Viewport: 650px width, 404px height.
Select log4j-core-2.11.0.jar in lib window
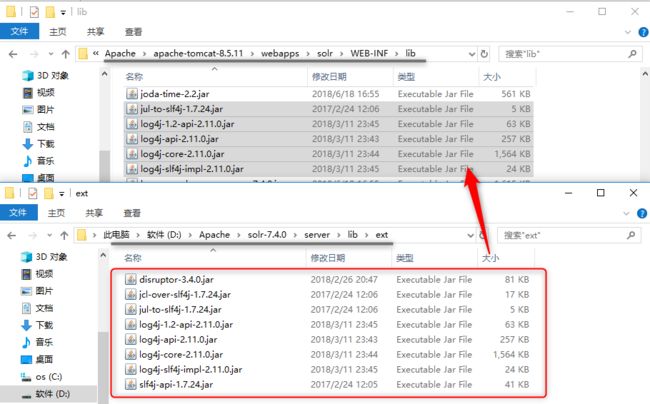(x=328, y=154)
